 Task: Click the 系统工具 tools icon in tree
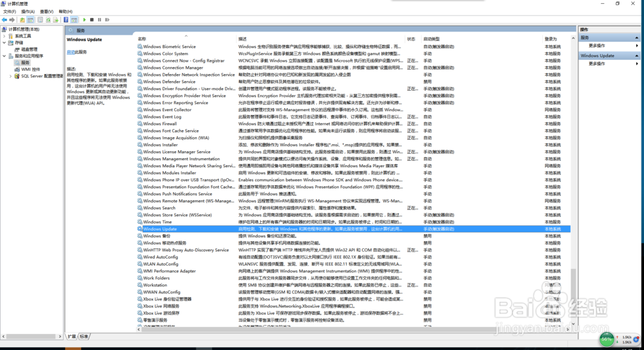pyautogui.click(x=11, y=36)
